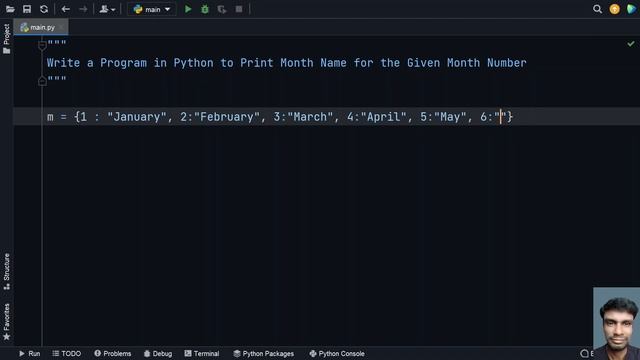Screen dimensions: 640x360
Task: Stop the process with the square icon
Action: [x=239, y=9]
